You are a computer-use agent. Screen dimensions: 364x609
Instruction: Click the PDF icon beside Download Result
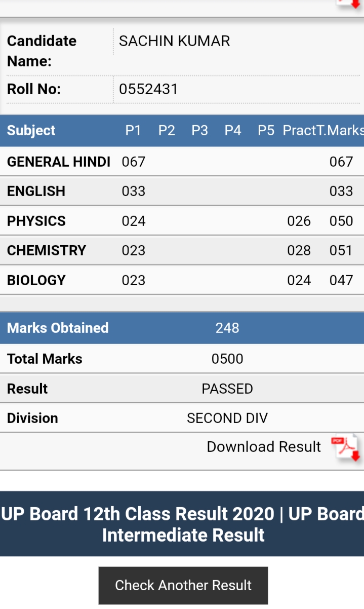tap(346, 448)
